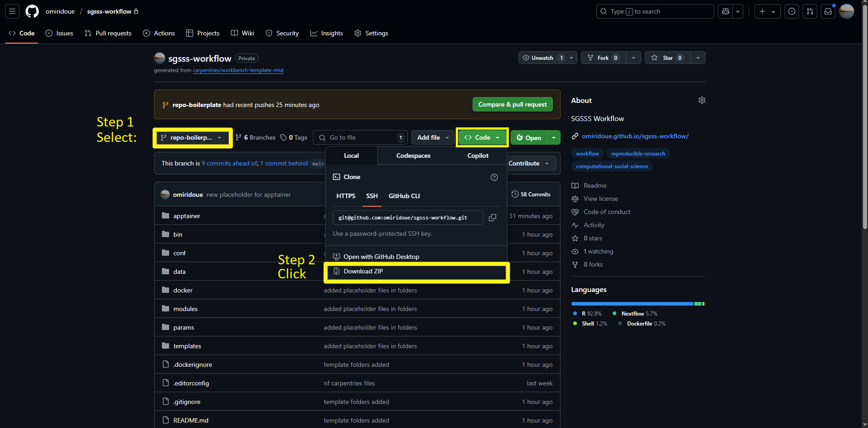
Task: Switch clone method to GitHub CLI
Action: point(404,196)
